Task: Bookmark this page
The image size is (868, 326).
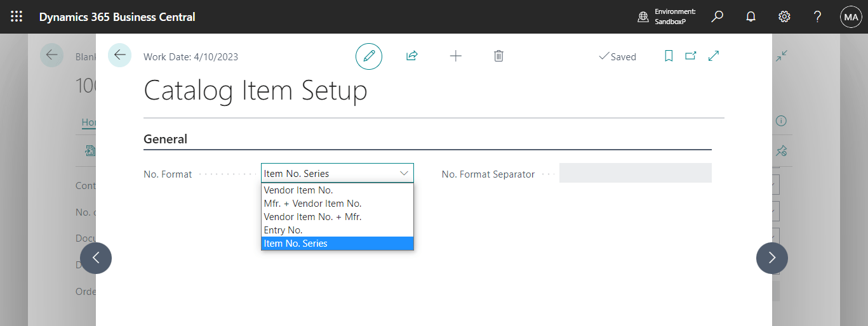Action: (x=669, y=56)
